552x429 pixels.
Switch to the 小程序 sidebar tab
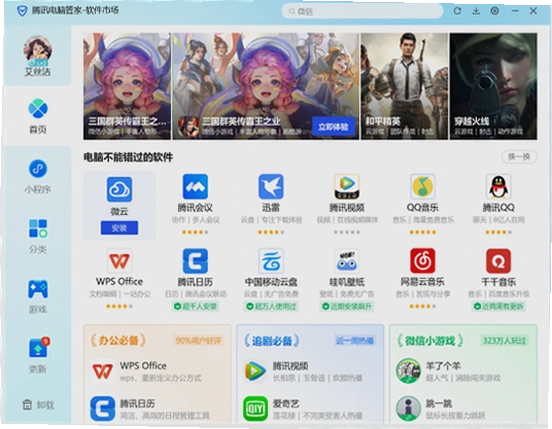coord(38,176)
